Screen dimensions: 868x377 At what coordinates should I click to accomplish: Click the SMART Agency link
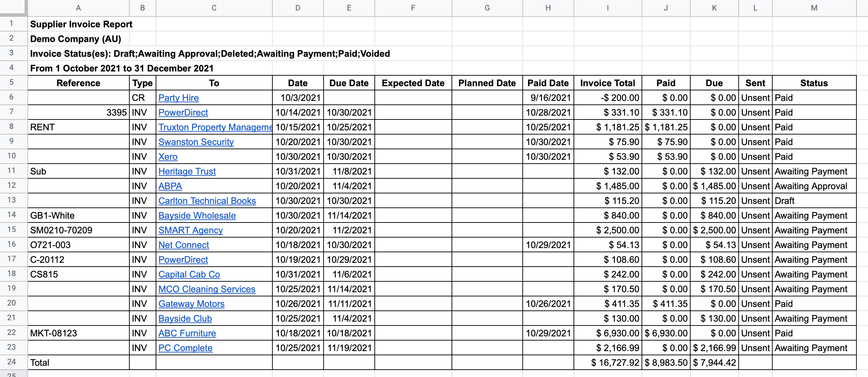(x=190, y=230)
